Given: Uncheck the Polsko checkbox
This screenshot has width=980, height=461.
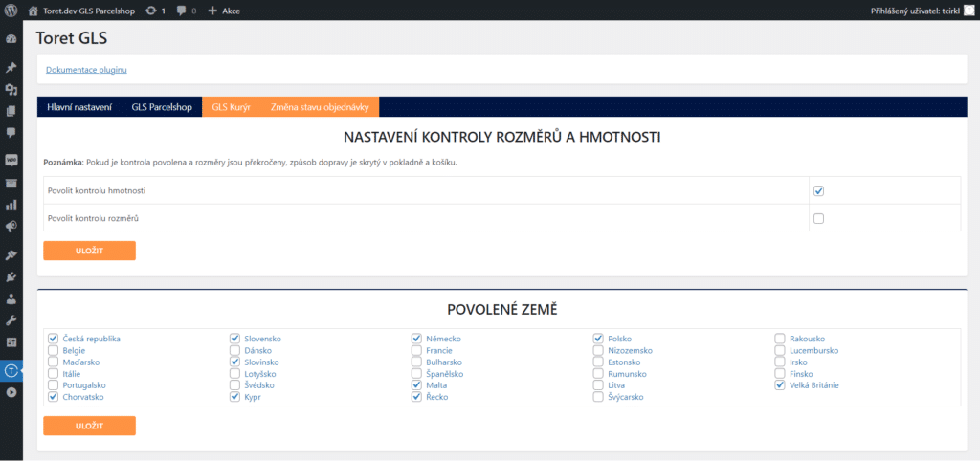Looking at the screenshot, I should tap(599, 339).
